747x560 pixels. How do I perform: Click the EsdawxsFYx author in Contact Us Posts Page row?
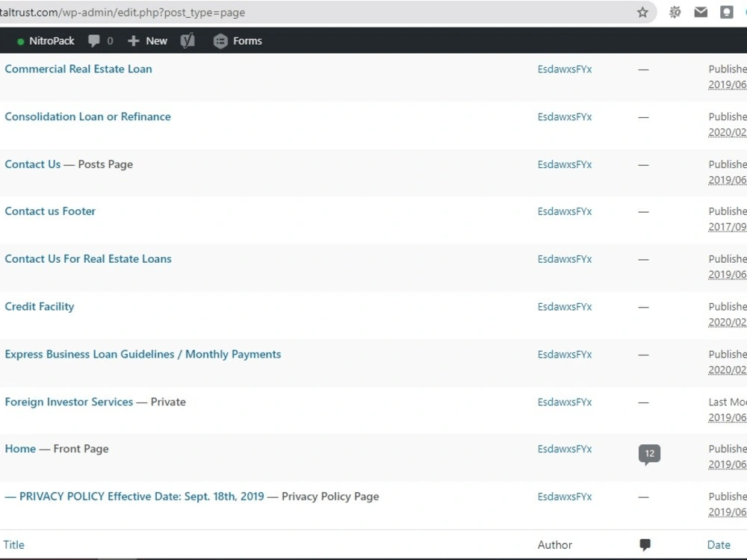click(565, 164)
